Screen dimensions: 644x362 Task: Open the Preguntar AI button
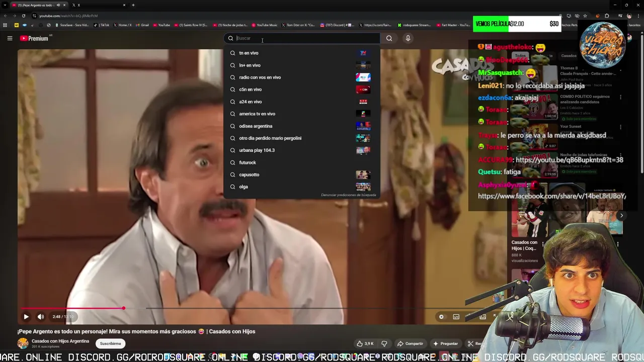tap(445, 344)
